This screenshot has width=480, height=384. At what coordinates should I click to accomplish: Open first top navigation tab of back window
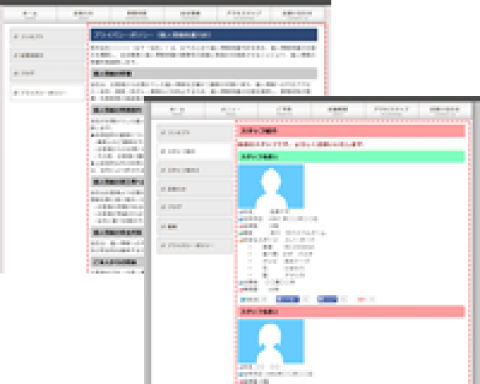30,15
